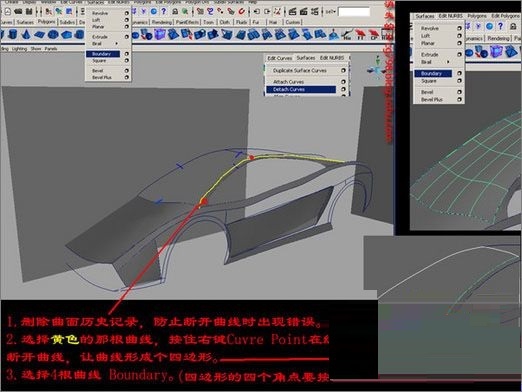Viewport: 522px width, 392px height.
Task: Choose Boundary in right inset Surfaces menu
Action: coord(433,73)
